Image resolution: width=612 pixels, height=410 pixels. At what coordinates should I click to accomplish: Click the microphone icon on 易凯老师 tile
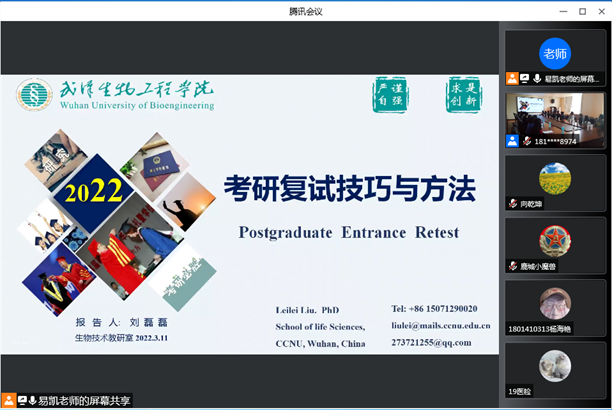(x=536, y=78)
